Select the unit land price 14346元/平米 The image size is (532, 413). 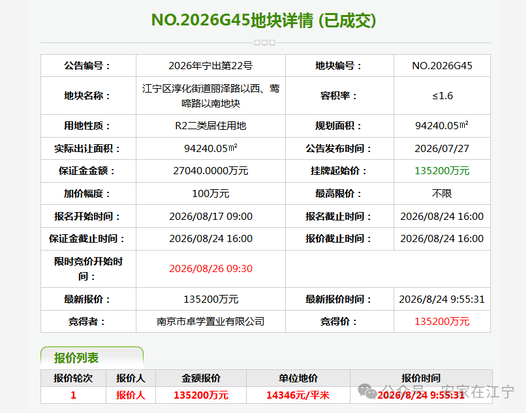pyautogui.click(x=298, y=395)
